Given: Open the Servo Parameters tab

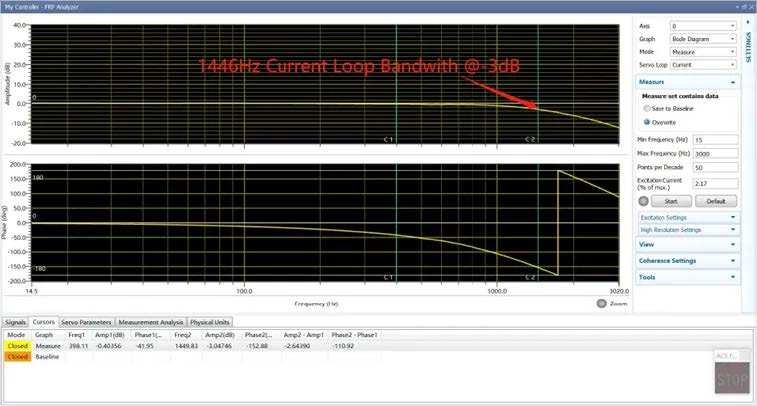Looking at the screenshot, I should pyautogui.click(x=86, y=322).
